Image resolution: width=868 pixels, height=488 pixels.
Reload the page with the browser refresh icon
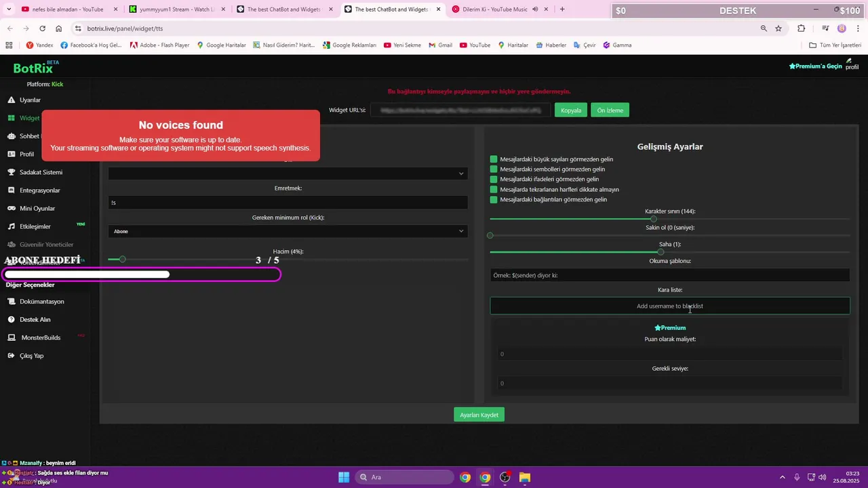click(x=42, y=28)
